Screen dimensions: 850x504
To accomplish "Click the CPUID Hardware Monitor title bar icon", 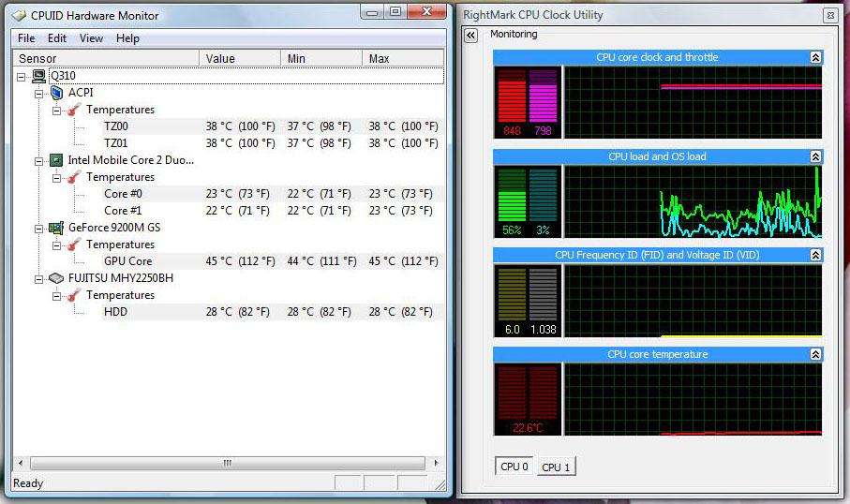I will 19,16.
